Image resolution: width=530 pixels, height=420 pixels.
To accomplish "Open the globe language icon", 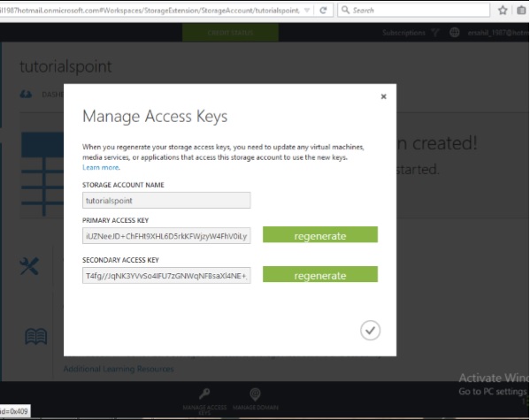I will (454, 33).
